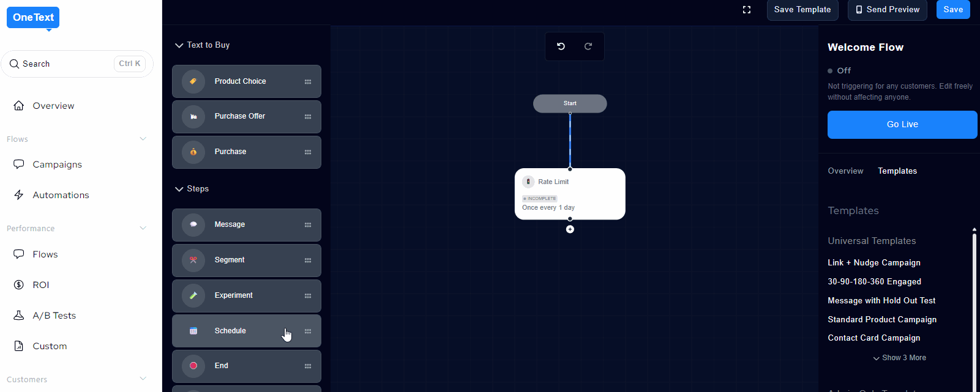Click the Purchase money bag icon
980x392 pixels.
click(x=193, y=152)
